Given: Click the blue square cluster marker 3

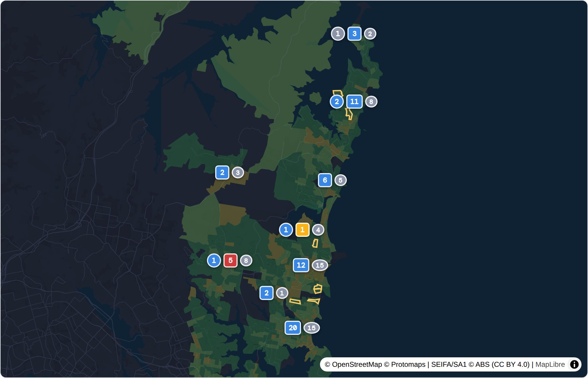Looking at the screenshot, I should (x=355, y=34).
